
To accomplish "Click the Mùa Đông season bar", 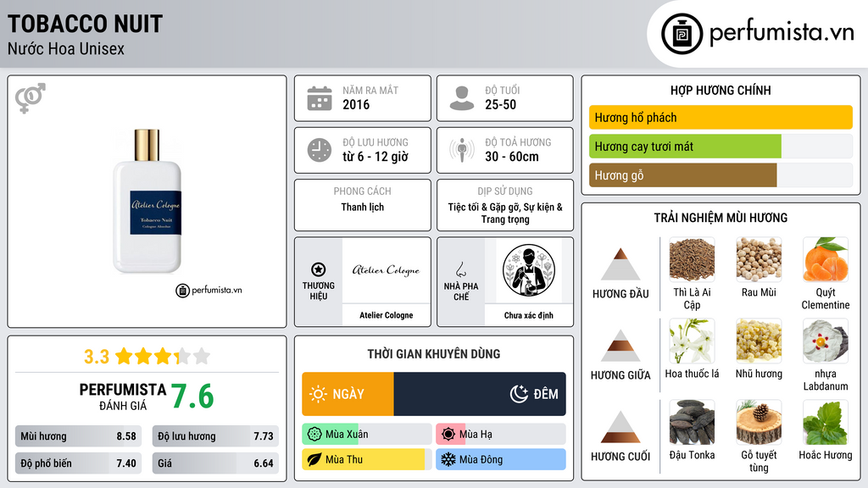I will pos(501,460).
